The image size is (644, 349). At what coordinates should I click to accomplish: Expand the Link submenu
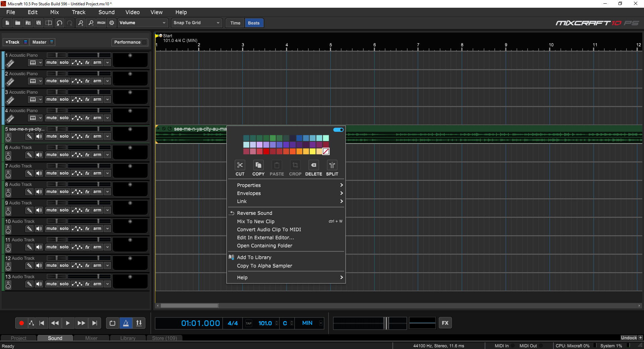(286, 201)
